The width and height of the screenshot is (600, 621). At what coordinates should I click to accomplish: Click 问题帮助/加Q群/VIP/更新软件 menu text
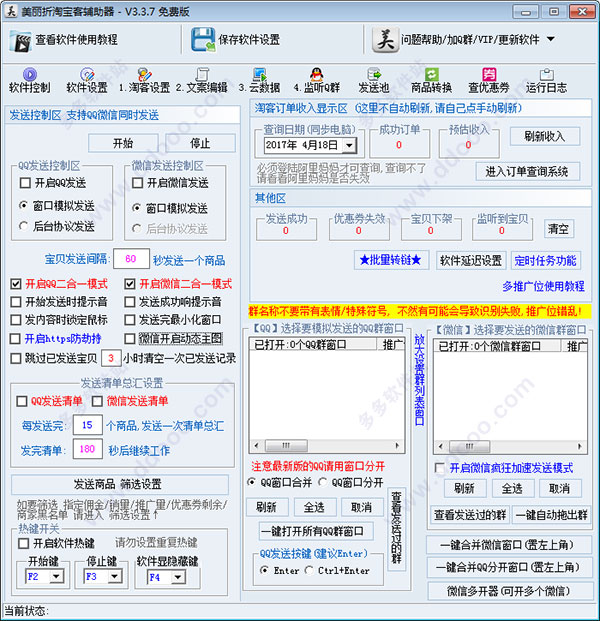(470, 40)
